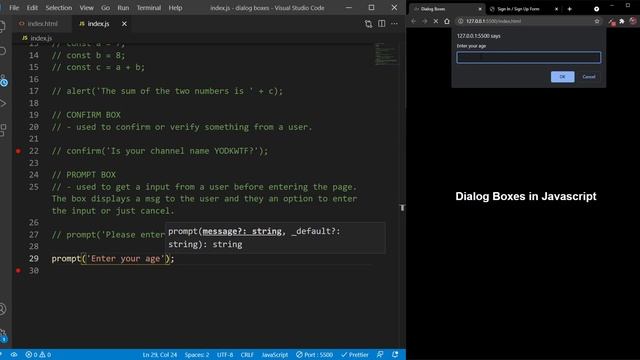Click the red-badged browser extension icon
This screenshot has height=360, width=640.
pyautogui.click(x=611, y=22)
